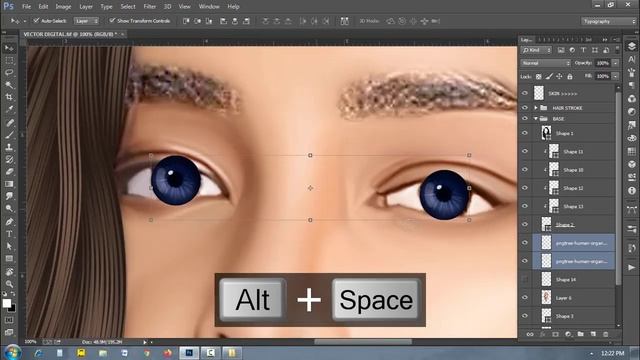
Task: Select the Dodge tool
Action: (x=9, y=208)
